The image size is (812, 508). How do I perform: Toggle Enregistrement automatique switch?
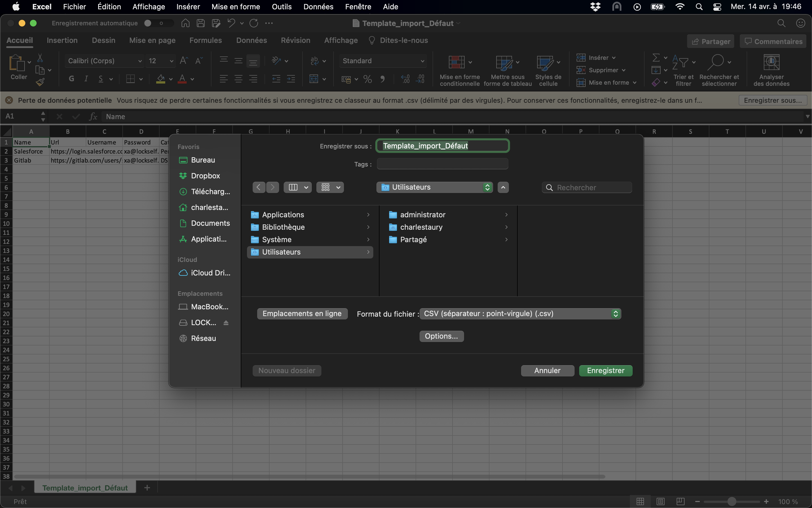point(159,23)
